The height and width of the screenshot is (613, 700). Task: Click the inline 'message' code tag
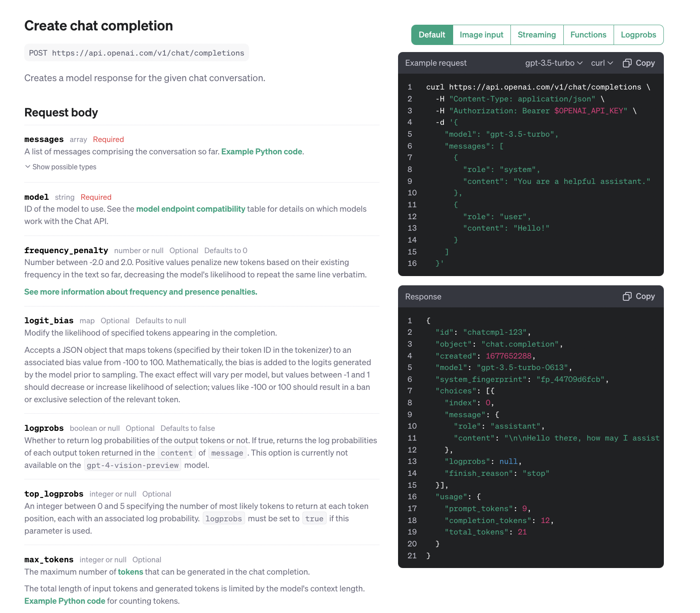[x=227, y=453]
